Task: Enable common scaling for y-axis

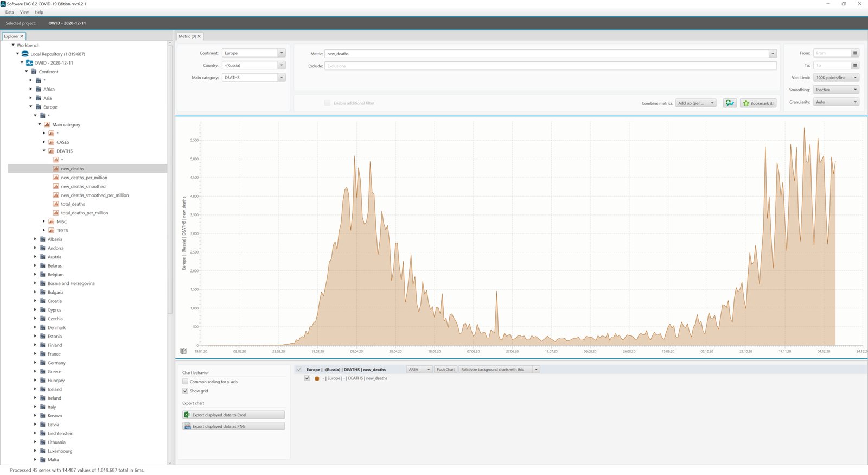Action: [x=185, y=382]
